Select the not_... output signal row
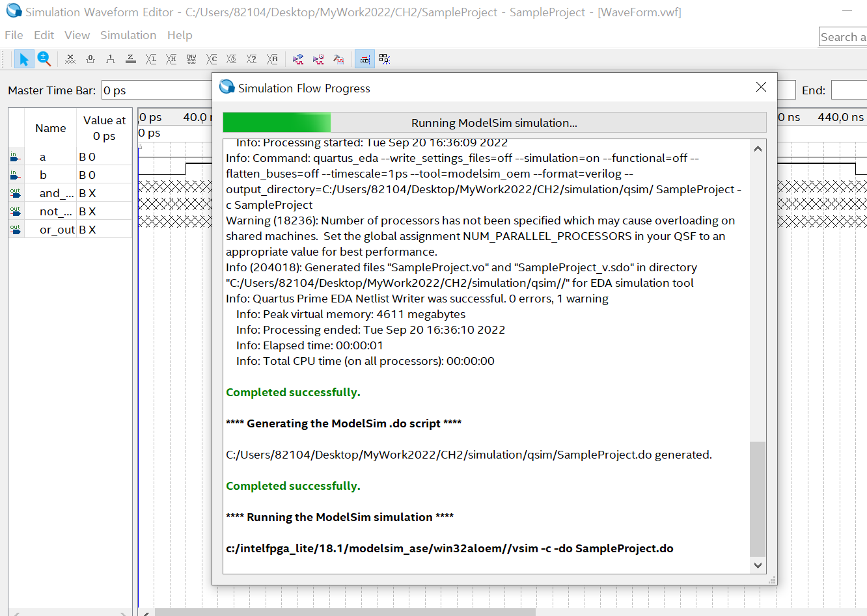867x616 pixels. pos(70,211)
